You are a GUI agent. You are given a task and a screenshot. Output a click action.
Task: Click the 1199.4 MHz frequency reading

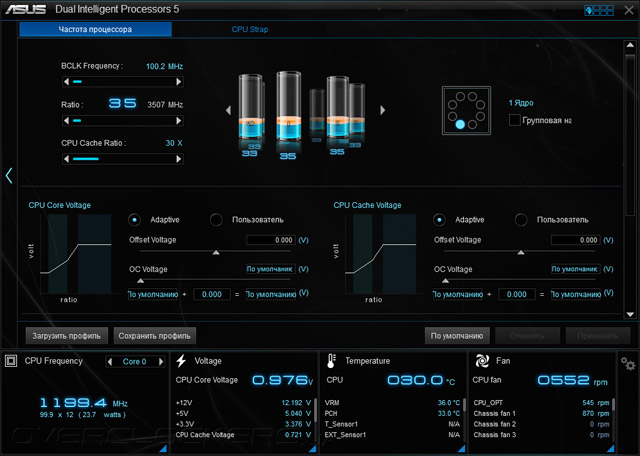[x=84, y=403]
